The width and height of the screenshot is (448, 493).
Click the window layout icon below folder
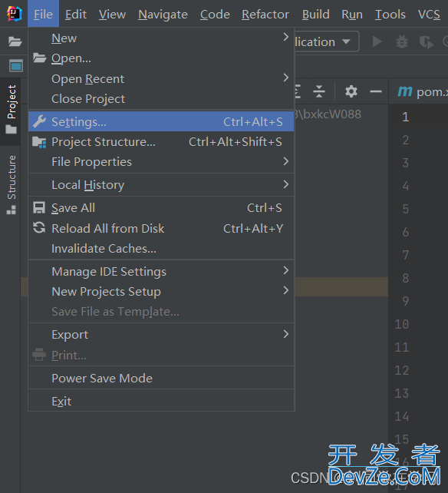(15, 66)
